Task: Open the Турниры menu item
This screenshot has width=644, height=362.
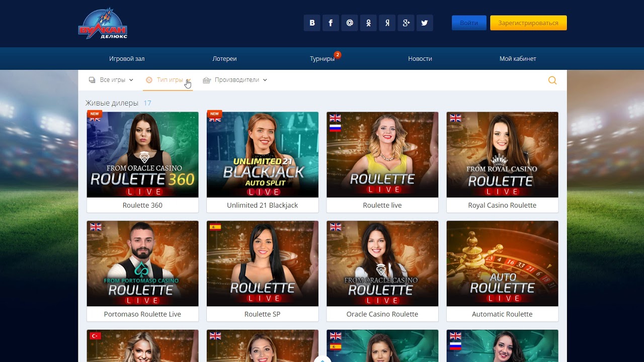Action: click(x=322, y=59)
